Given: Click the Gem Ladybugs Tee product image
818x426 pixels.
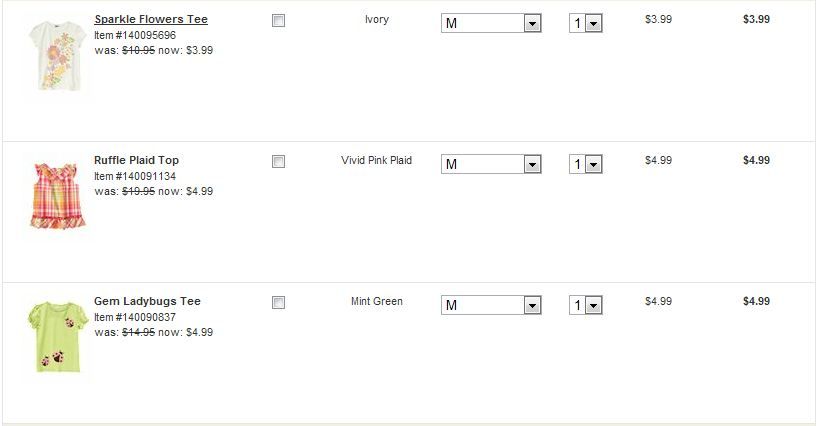Looking at the screenshot, I should pos(56,336).
